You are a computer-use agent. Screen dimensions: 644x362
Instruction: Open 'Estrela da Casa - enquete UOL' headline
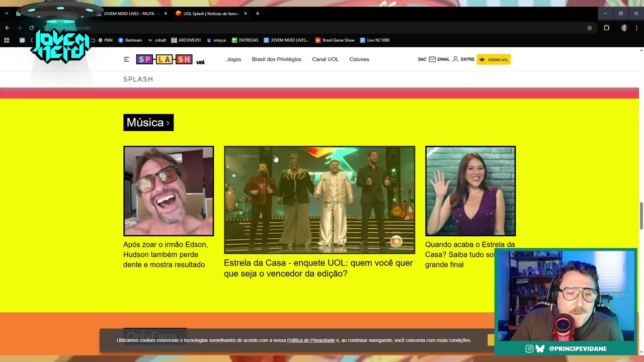coord(318,268)
